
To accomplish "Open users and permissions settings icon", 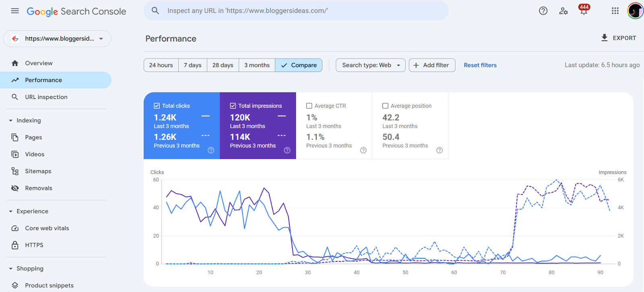I will click(x=563, y=11).
